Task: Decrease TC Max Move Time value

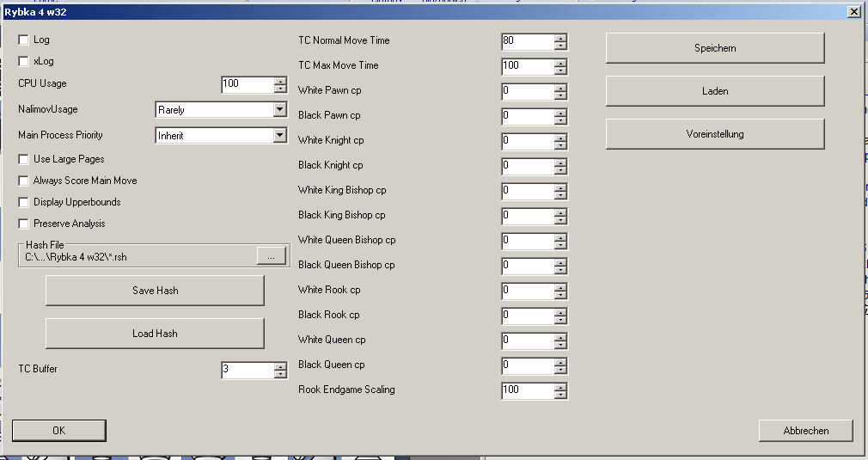Action: (x=561, y=71)
